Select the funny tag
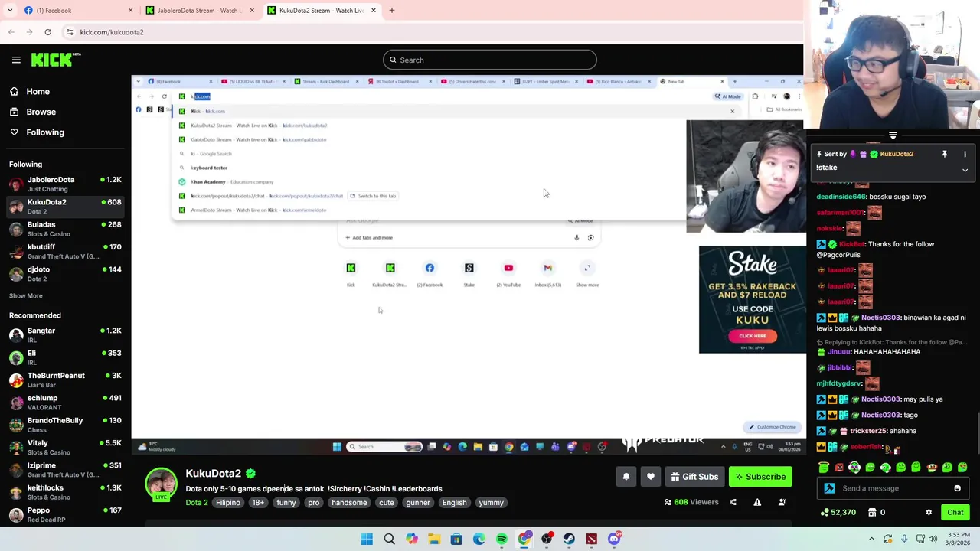The image size is (980, 551). pos(286,503)
